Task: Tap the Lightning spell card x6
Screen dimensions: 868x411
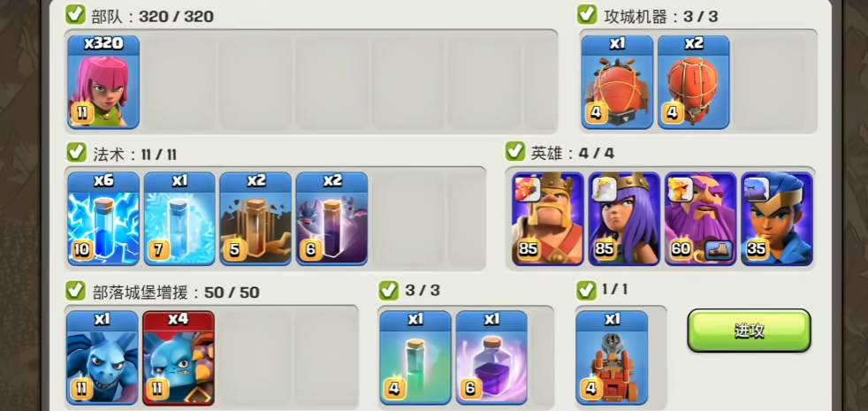Action: (x=103, y=219)
